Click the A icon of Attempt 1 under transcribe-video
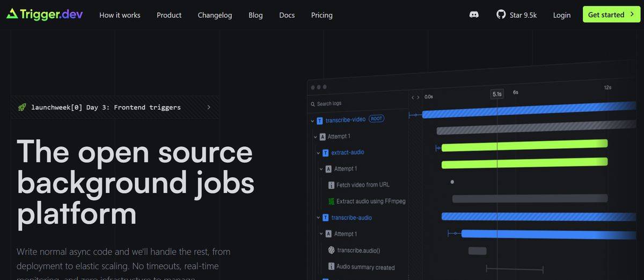This screenshot has height=280, width=644. (323, 137)
